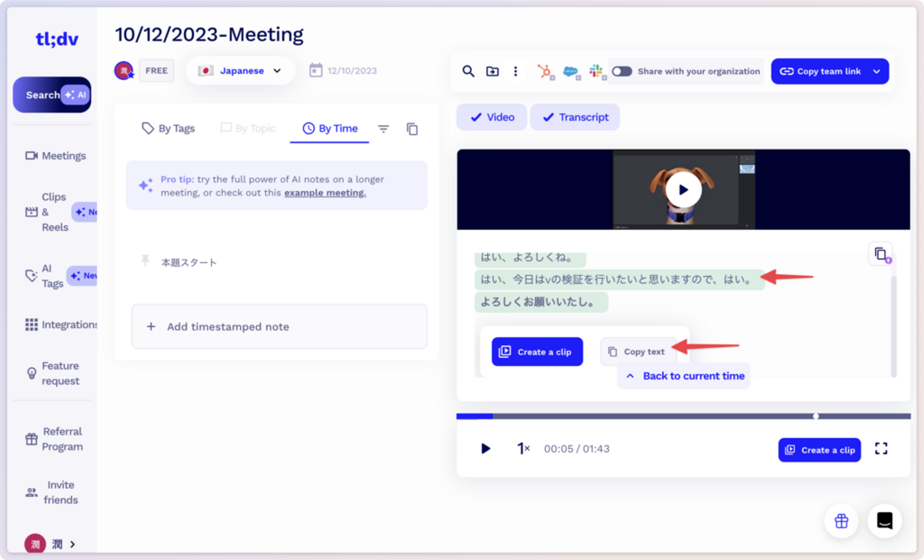
Task: Open the example meeting link
Action: 325,192
